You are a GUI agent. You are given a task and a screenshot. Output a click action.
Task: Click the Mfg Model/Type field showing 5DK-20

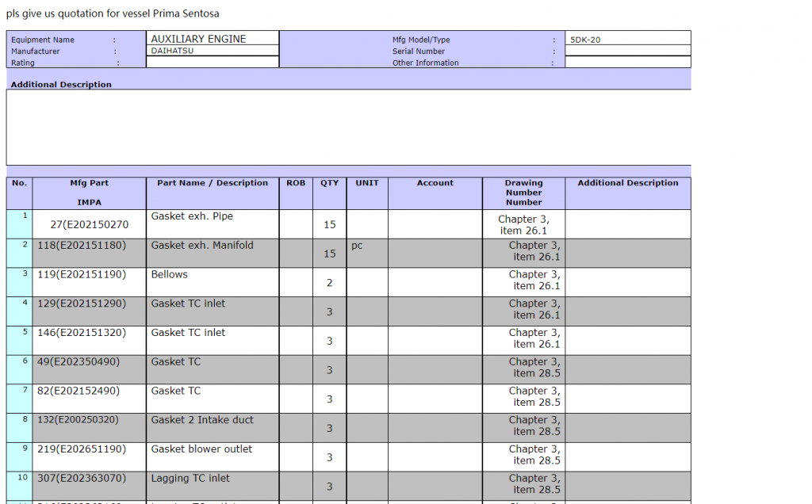[627, 39]
